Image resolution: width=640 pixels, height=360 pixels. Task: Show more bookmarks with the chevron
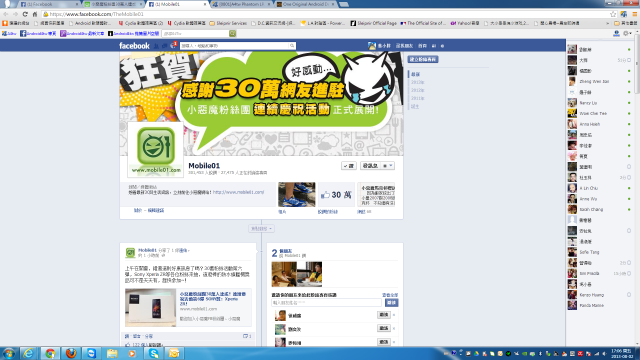pyautogui.click(x=607, y=23)
